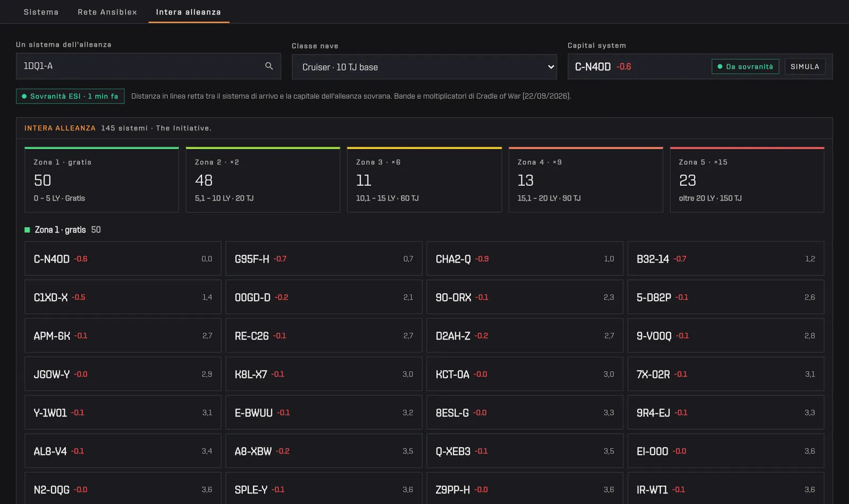Open the KCT-0A system entry

tap(525, 374)
